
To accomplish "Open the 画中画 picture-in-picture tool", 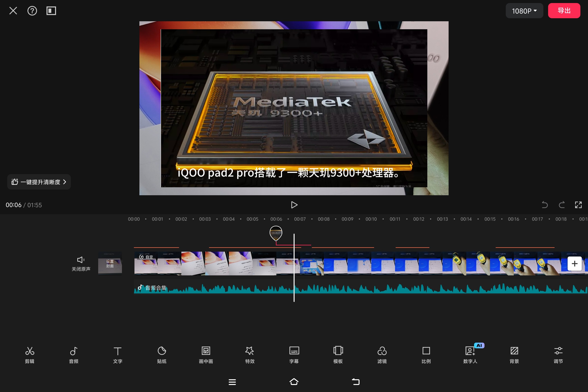I will pos(206,355).
